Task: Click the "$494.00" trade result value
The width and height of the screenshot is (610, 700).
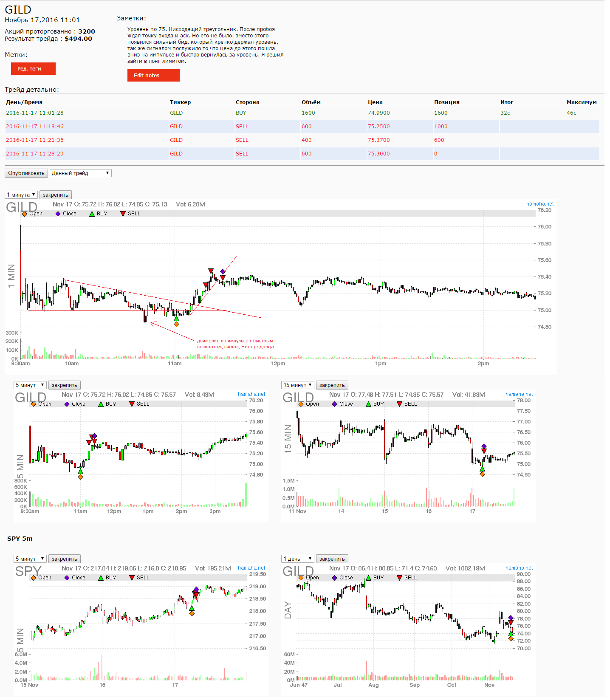Action: 79,39
